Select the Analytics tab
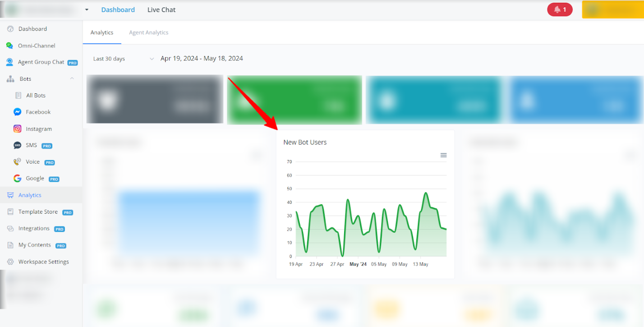This screenshot has width=644, height=327. 101,32
